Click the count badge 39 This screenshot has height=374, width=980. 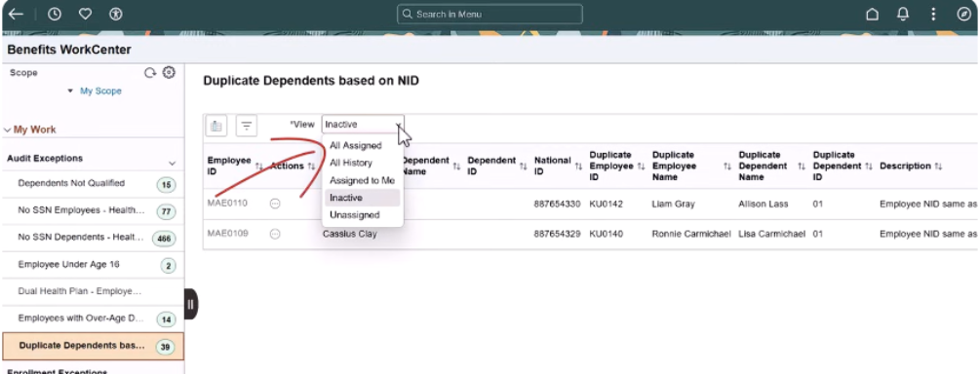[x=165, y=347]
